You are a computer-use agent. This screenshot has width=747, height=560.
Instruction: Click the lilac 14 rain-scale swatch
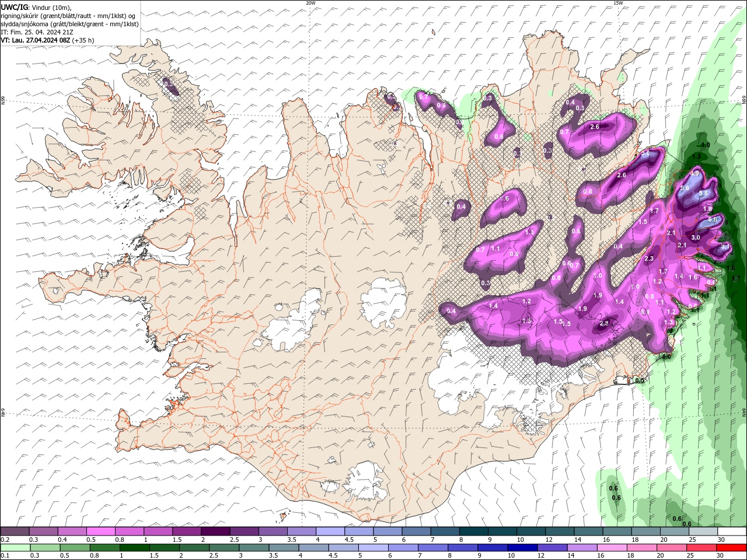pyautogui.click(x=582, y=548)
